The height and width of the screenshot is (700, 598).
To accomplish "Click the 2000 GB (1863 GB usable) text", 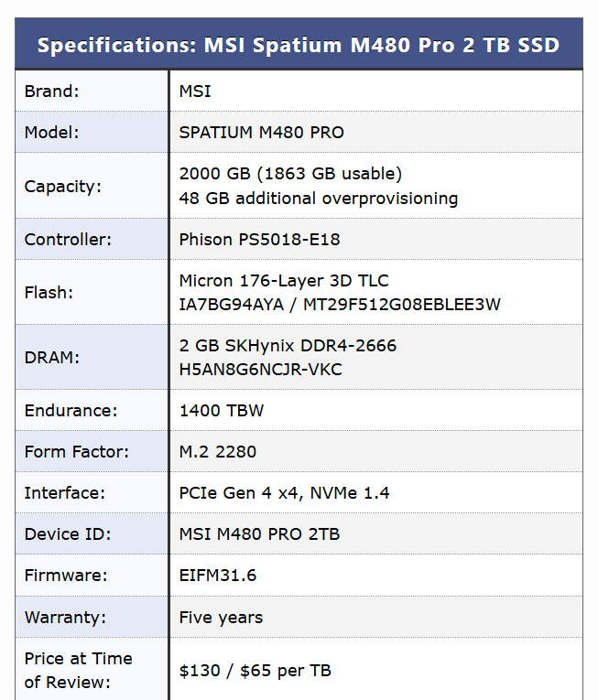I will click(x=290, y=173).
